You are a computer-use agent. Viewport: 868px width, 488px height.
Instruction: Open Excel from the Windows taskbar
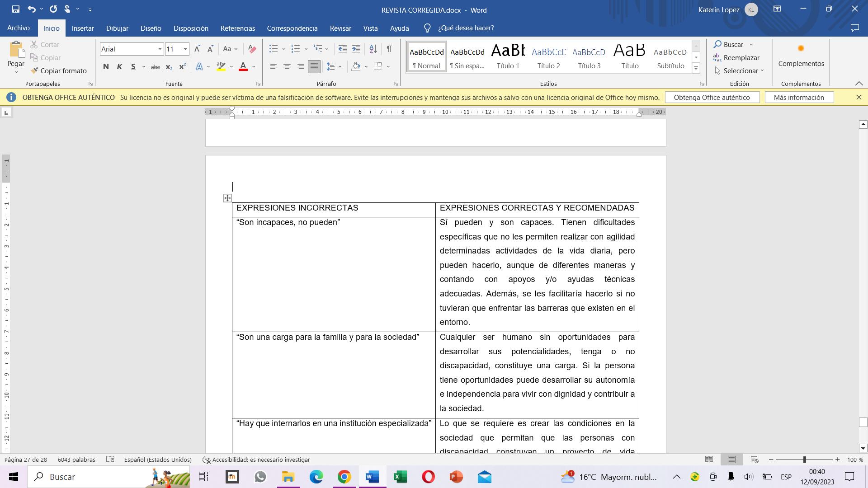pyautogui.click(x=400, y=477)
